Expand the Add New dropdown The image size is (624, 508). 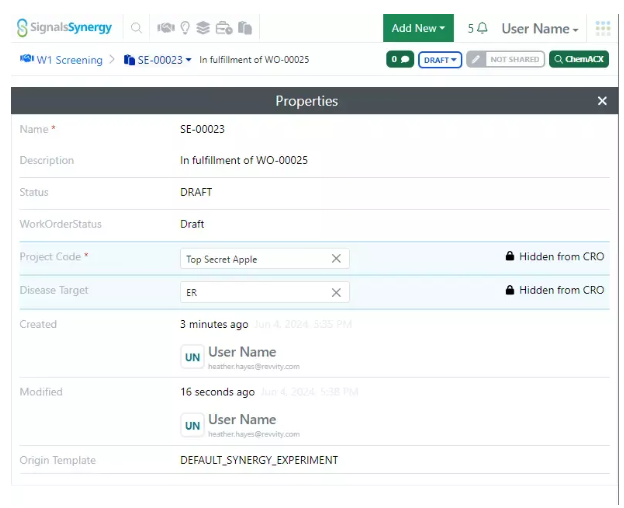click(x=418, y=28)
